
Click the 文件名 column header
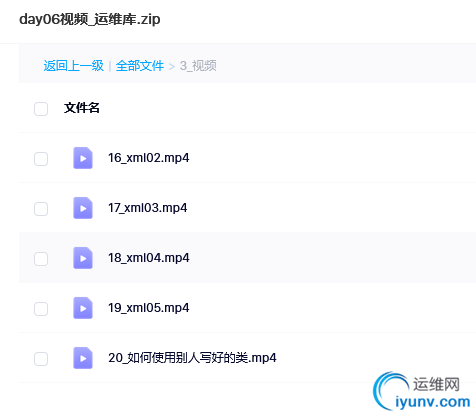(82, 108)
